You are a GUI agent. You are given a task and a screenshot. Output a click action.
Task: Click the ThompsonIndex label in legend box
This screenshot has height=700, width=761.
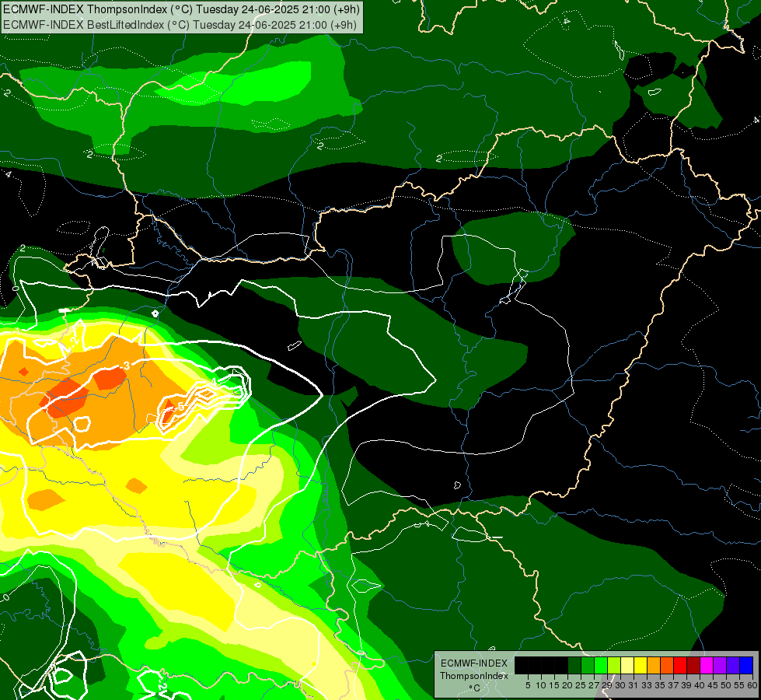point(474,676)
